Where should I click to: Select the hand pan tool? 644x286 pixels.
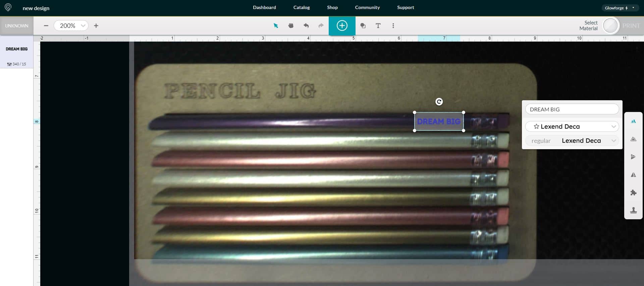(x=291, y=25)
